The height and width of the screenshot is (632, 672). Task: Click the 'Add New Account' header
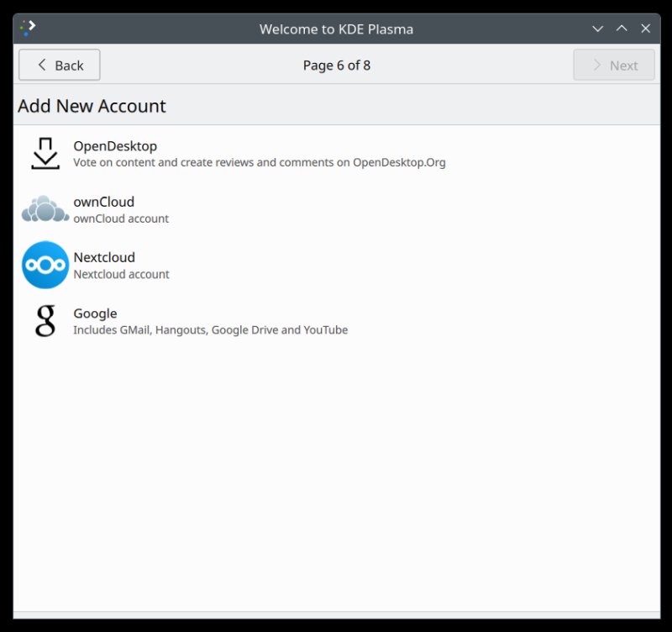pos(91,105)
